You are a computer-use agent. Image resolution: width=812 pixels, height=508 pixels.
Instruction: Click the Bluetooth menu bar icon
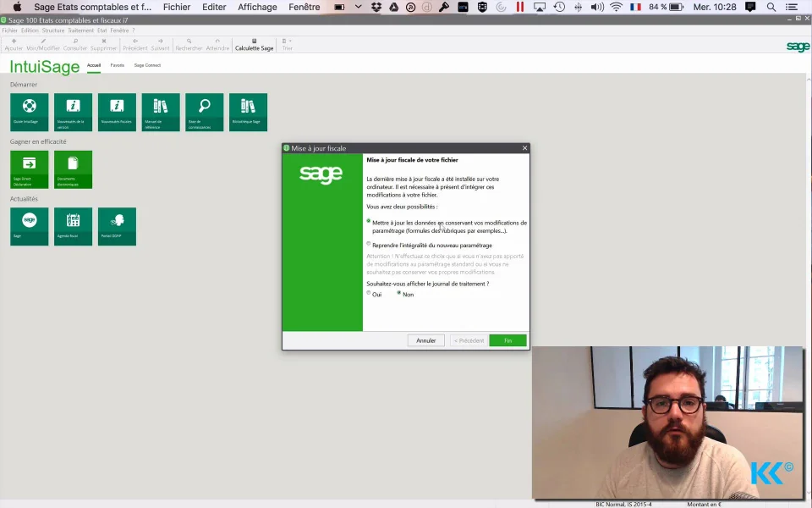click(x=578, y=8)
